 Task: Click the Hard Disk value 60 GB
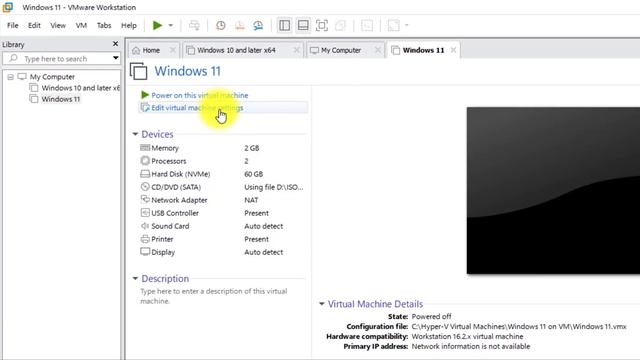click(253, 174)
